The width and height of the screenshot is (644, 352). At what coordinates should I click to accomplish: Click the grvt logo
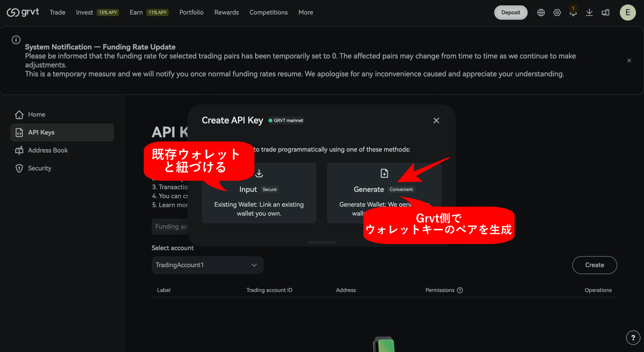(23, 12)
